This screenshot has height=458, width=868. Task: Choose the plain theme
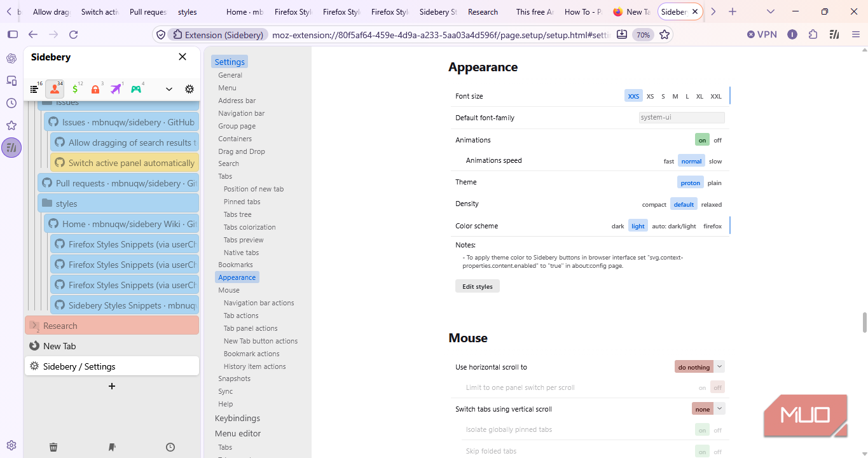(x=715, y=183)
